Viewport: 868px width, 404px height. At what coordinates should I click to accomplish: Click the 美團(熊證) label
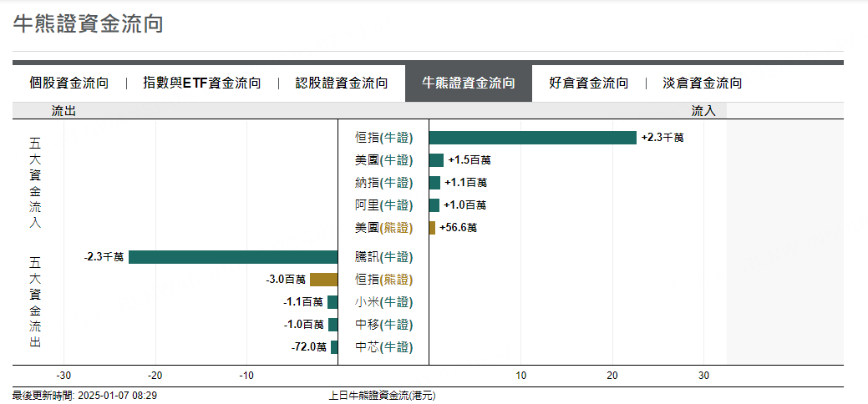click(x=383, y=227)
